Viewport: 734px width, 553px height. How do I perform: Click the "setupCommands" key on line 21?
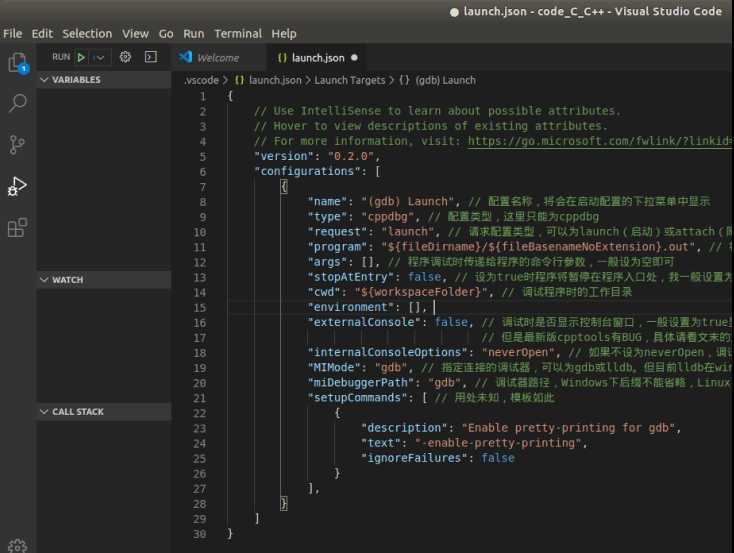357,398
